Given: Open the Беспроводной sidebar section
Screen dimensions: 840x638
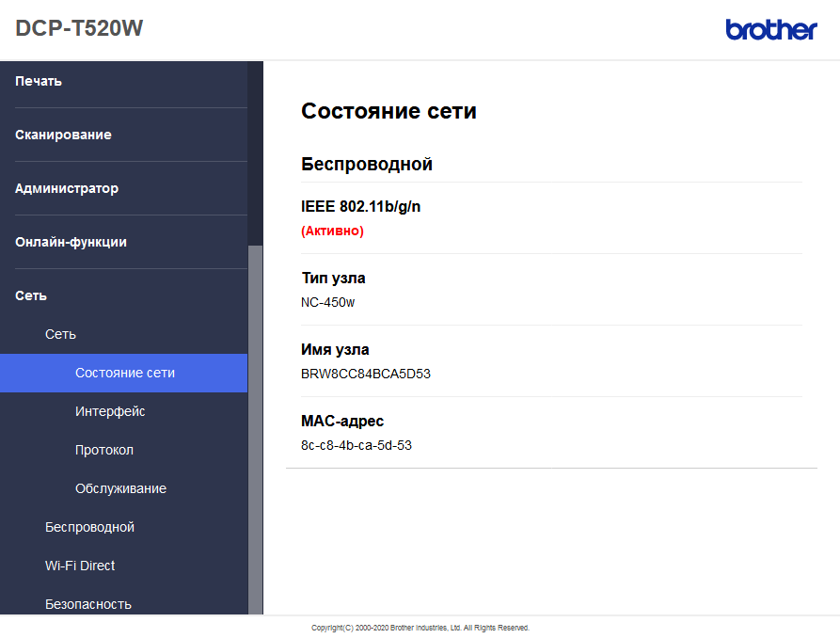Looking at the screenshot, I should [x=89, y=528].
